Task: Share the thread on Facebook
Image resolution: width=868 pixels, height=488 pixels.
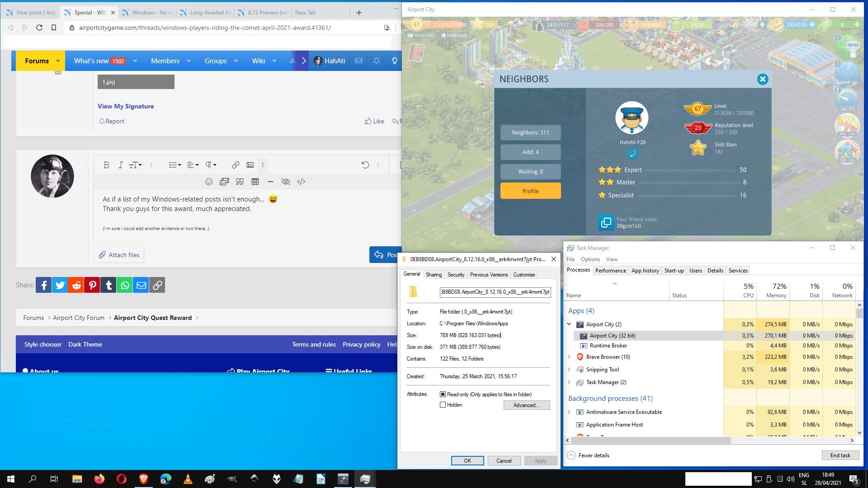Action: 44,285
